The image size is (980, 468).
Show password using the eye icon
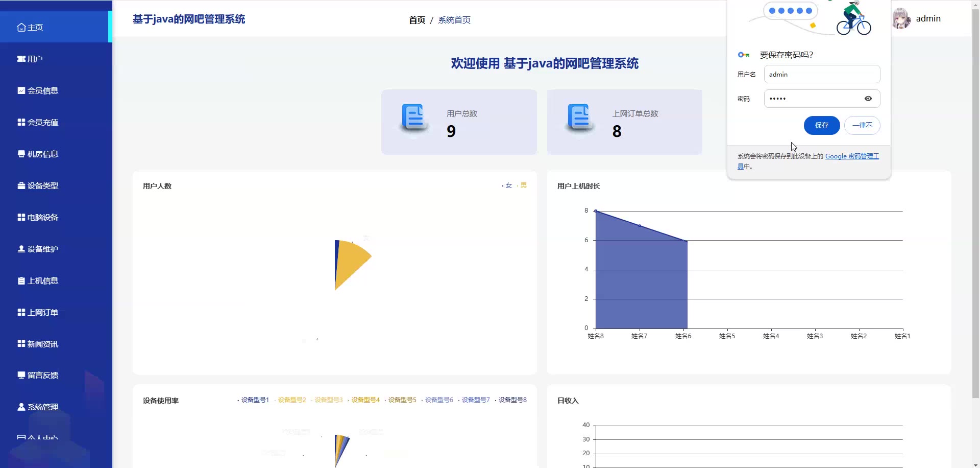[x=868, y=99]
